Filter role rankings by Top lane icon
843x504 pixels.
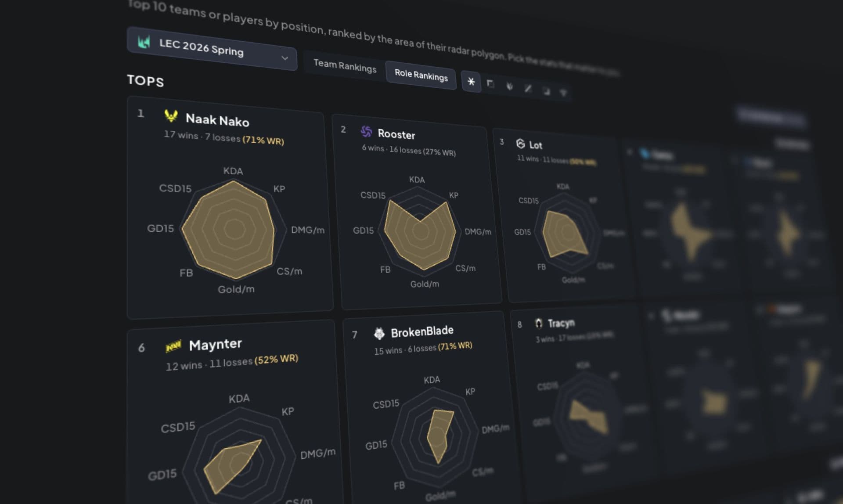(x=490, y=84)
